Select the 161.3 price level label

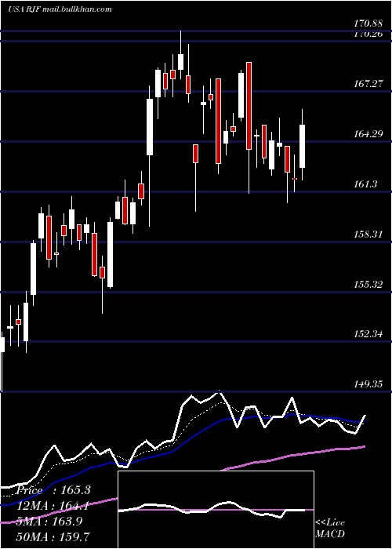(365, 184)
